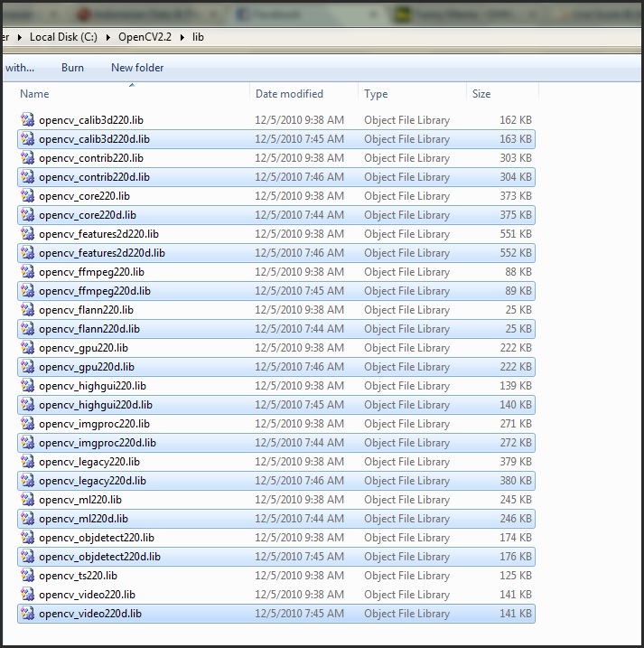Screen dimensions: 644x648
Task: Click the Burn toolbar button
Action: coord(72,68)
